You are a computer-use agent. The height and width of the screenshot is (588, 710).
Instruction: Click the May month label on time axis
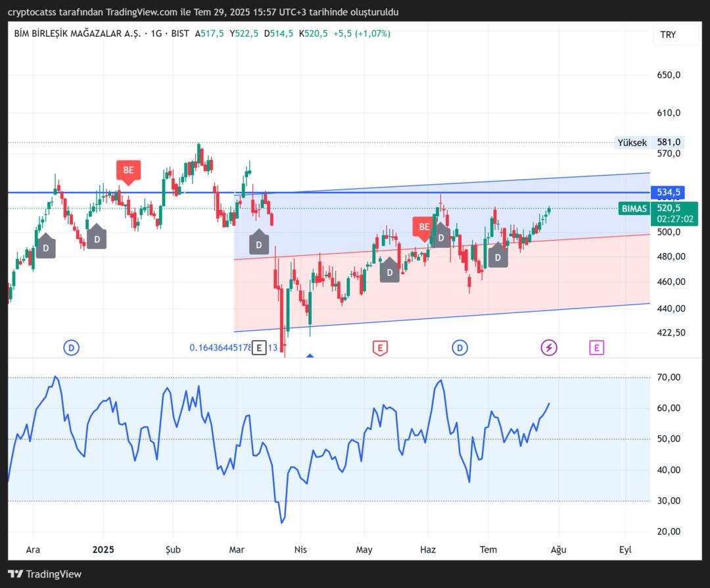364,550
